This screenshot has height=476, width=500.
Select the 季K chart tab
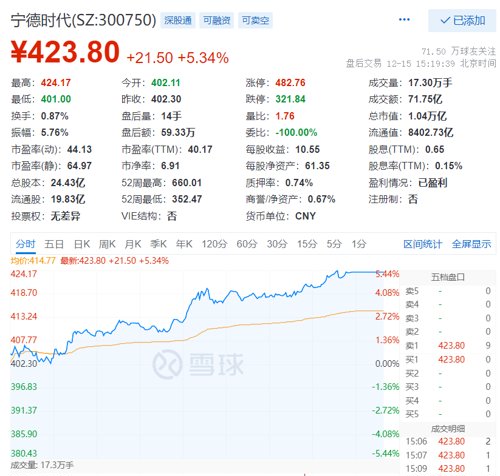click(x=158, y=244)
